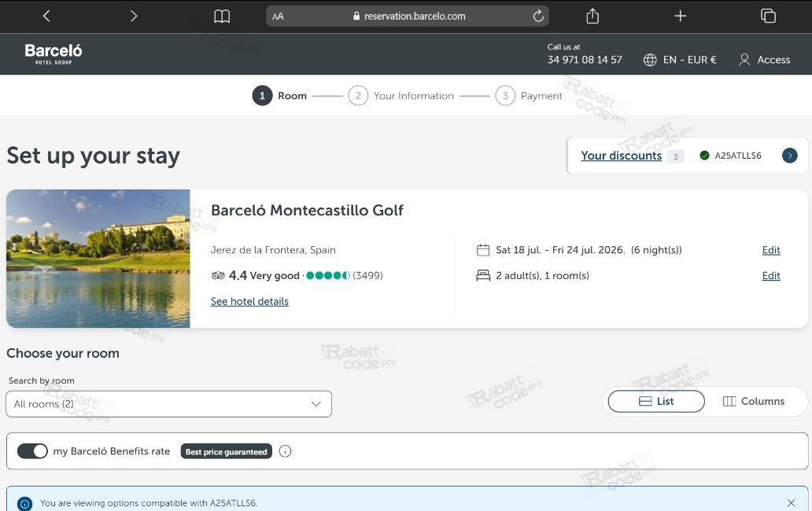Image resolution: width=812 pixels, height=511 pixels.
Task: Reload the page with the refresh icon
Action: pyautogui.click(x=538, y=16)
